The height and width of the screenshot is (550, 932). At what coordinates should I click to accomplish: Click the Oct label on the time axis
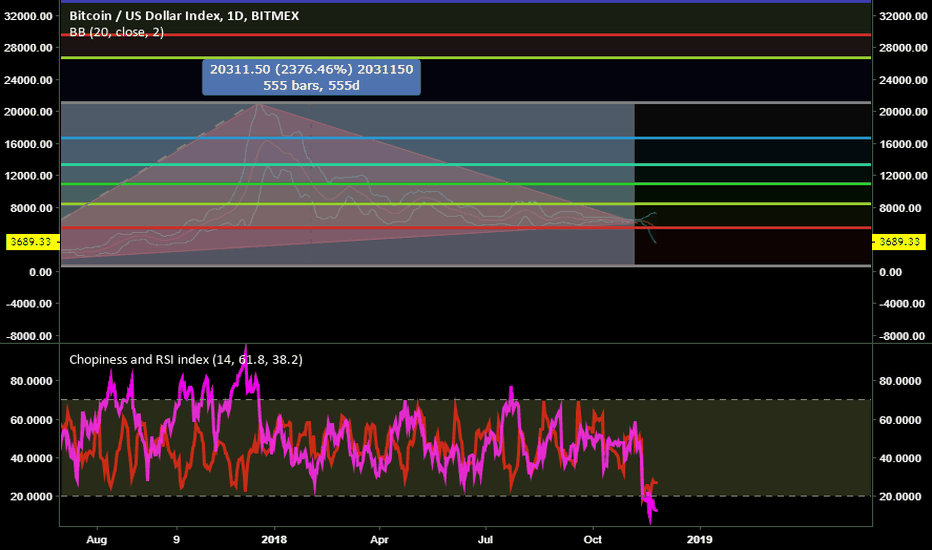(x=593, y=540)
